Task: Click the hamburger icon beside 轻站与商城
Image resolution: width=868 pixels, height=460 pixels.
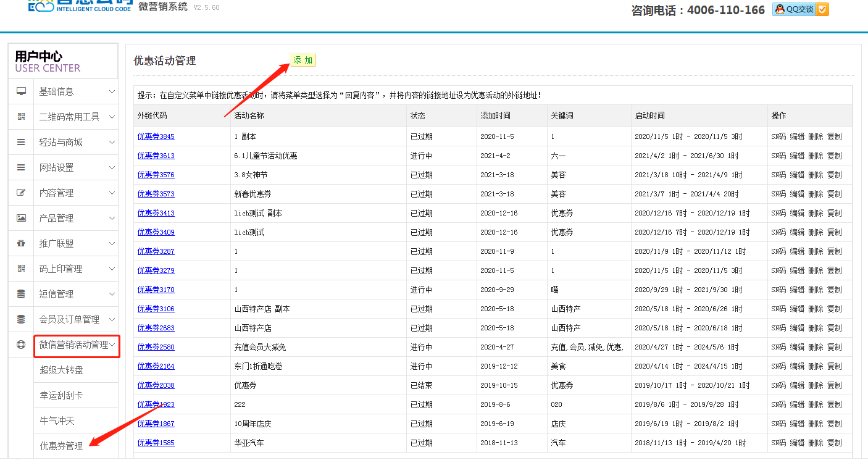Action: [x=22, y=142]
